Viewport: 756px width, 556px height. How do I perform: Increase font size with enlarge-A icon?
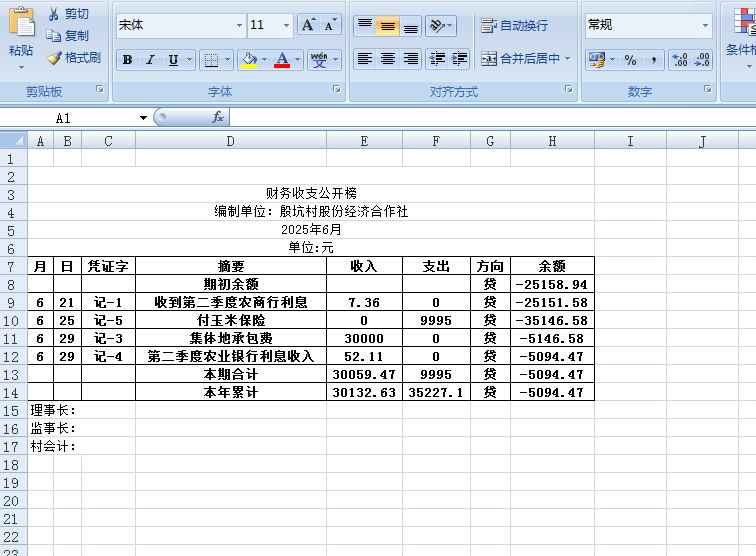pos(308,25)
